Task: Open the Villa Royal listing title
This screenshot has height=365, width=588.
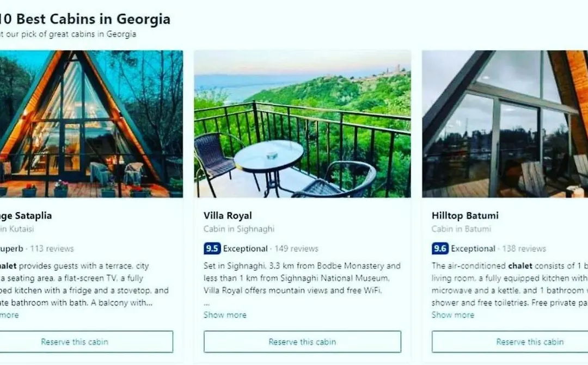Action: (x=228, y=215)
